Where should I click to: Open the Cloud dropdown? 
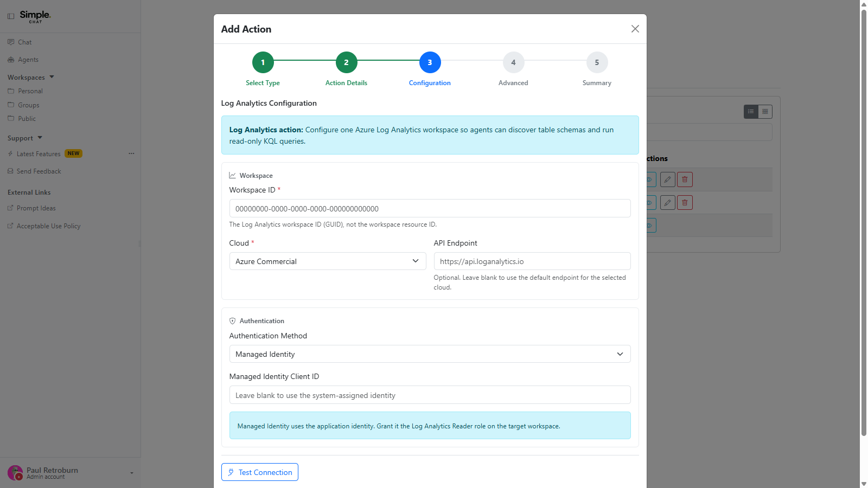328,261
